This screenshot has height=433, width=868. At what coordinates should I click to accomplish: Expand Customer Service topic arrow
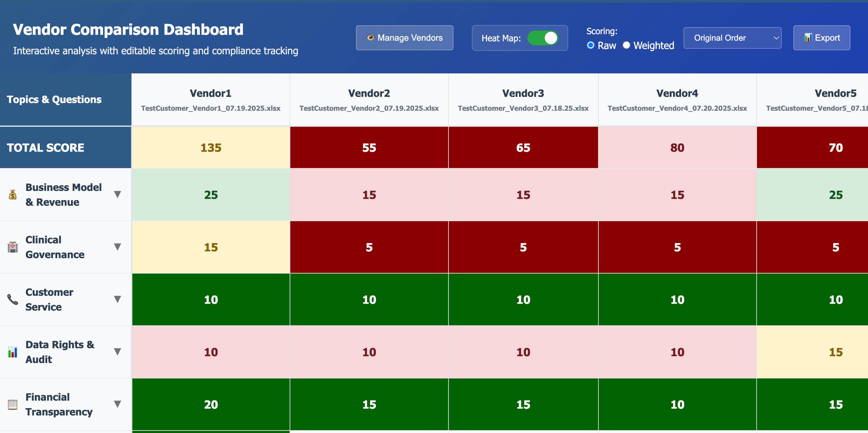point(117,300)
